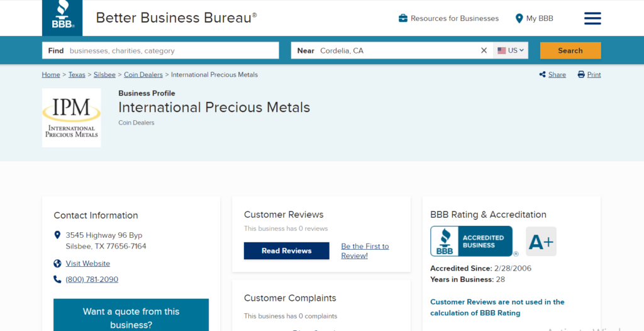Click the Business Profile label
This screenshot has width=644, height=331.
147,93
